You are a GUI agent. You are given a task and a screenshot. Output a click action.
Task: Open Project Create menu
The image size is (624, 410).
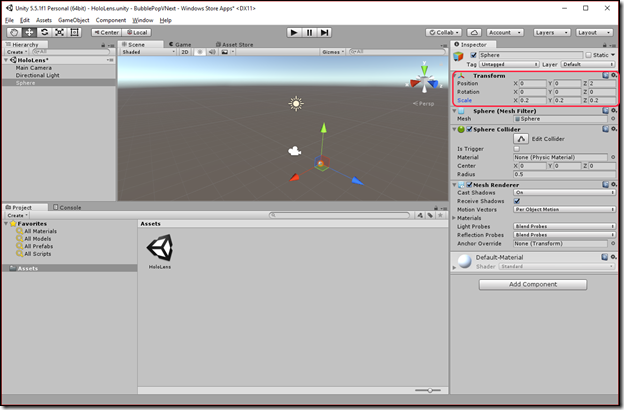17,215
